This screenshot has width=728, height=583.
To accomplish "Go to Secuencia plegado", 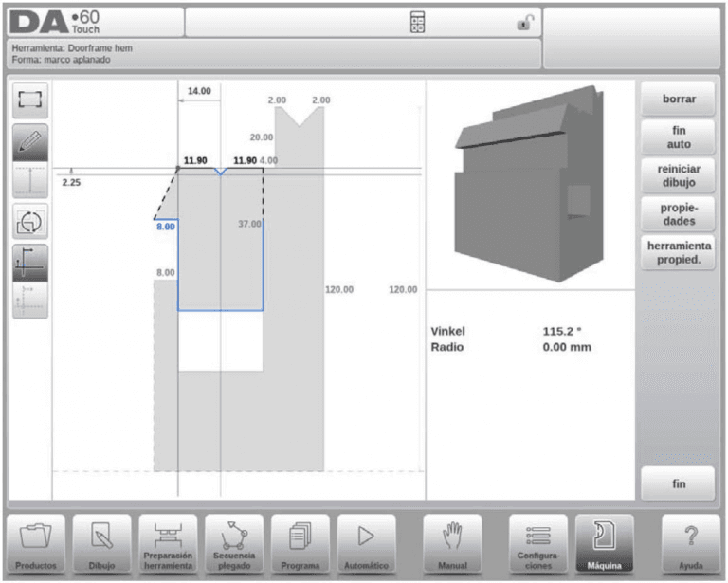I will point(234,543).
